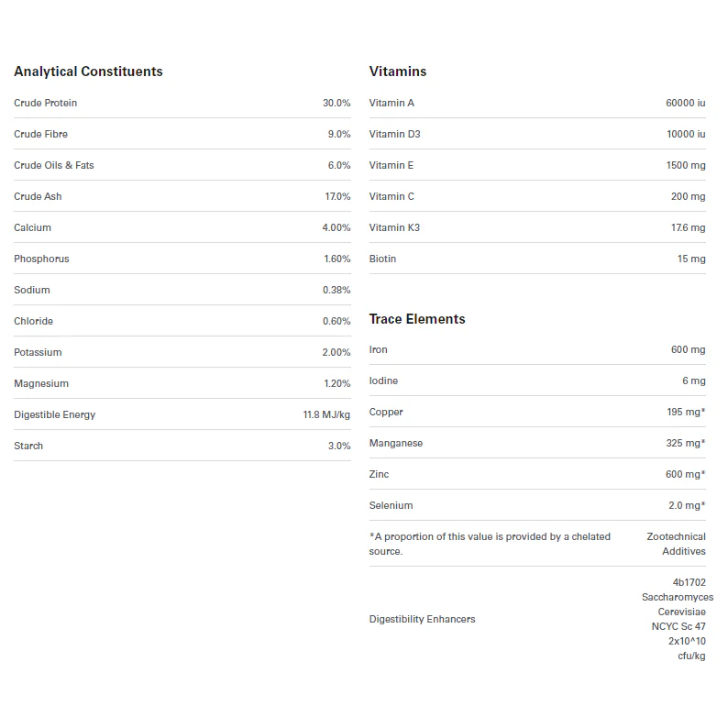
Task: Click the Phosphorus 1.60% value
Action: 336,259
